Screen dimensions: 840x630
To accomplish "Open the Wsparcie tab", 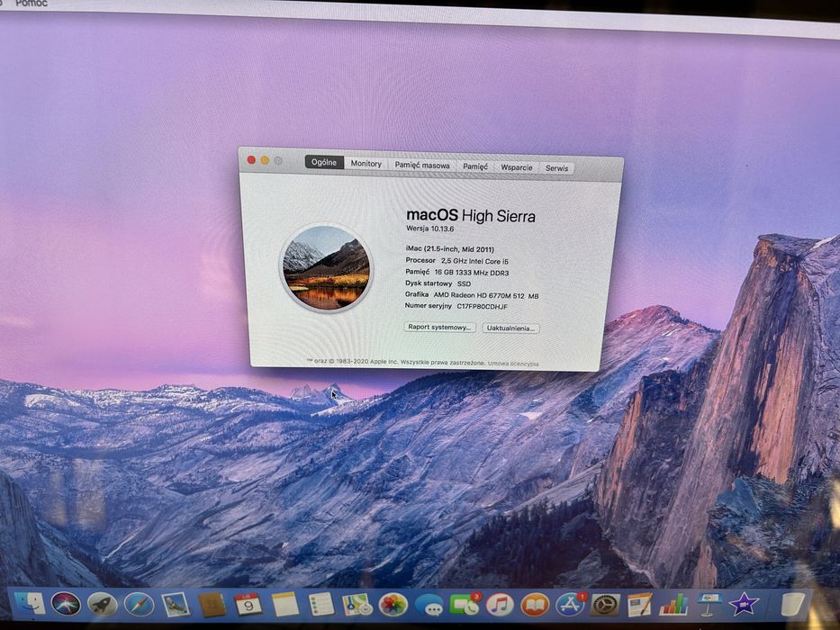I will pyautogui.click(x=517, y=167).
